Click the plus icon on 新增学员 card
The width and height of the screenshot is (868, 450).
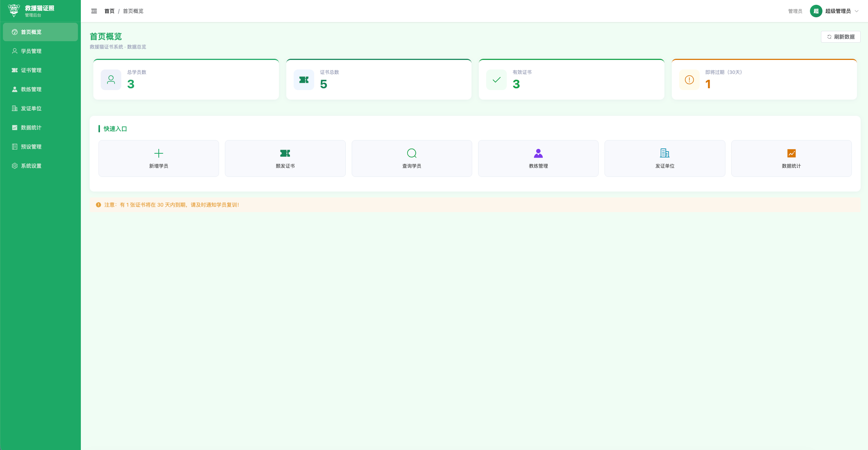tap(158, 153)
